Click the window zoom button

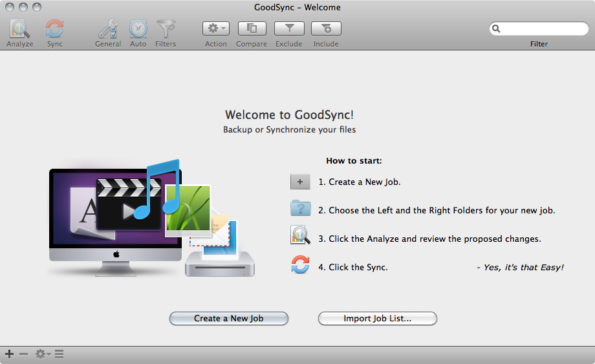tap(37, 7)
